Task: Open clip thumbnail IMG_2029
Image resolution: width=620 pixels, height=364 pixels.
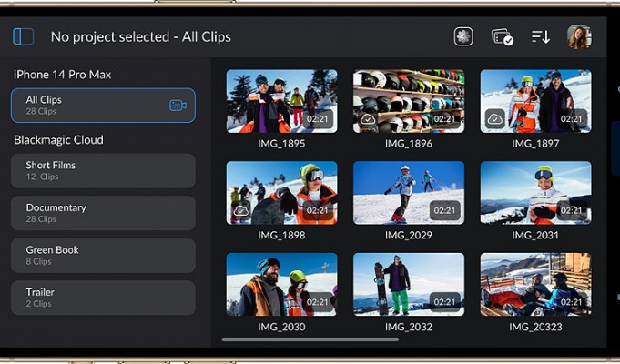Action: pos(409,193)
